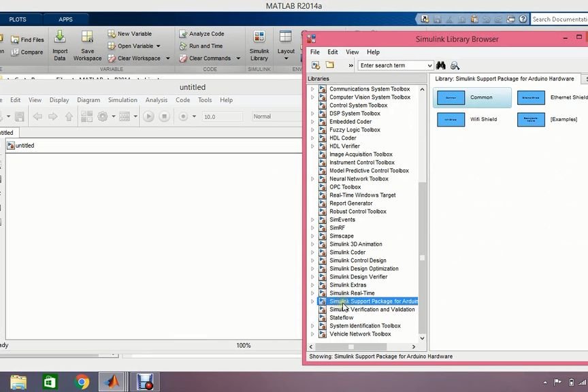Expand the Simscape library tree node
The image size is (588, 392).
click(312, 236)
